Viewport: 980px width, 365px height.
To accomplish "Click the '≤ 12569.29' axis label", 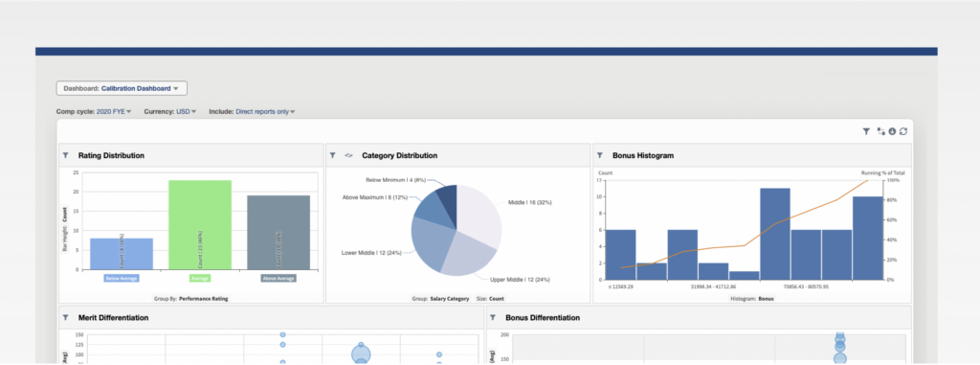I will tap(621, 287).
